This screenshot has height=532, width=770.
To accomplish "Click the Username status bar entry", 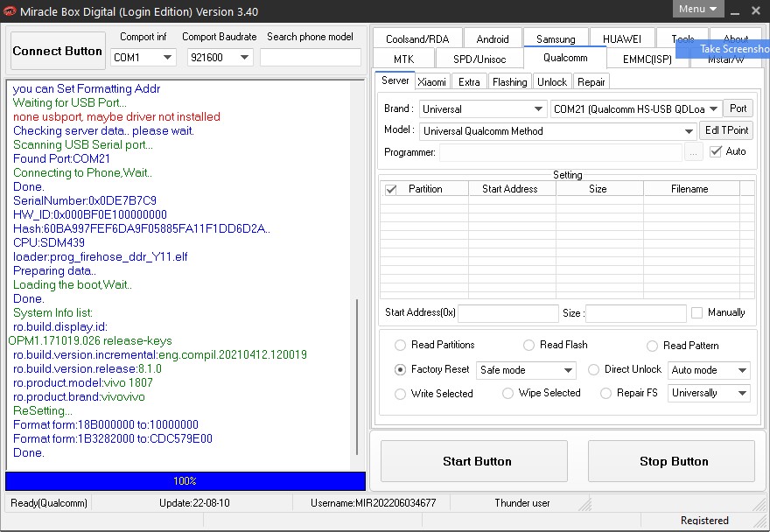I will pos(373,503).
